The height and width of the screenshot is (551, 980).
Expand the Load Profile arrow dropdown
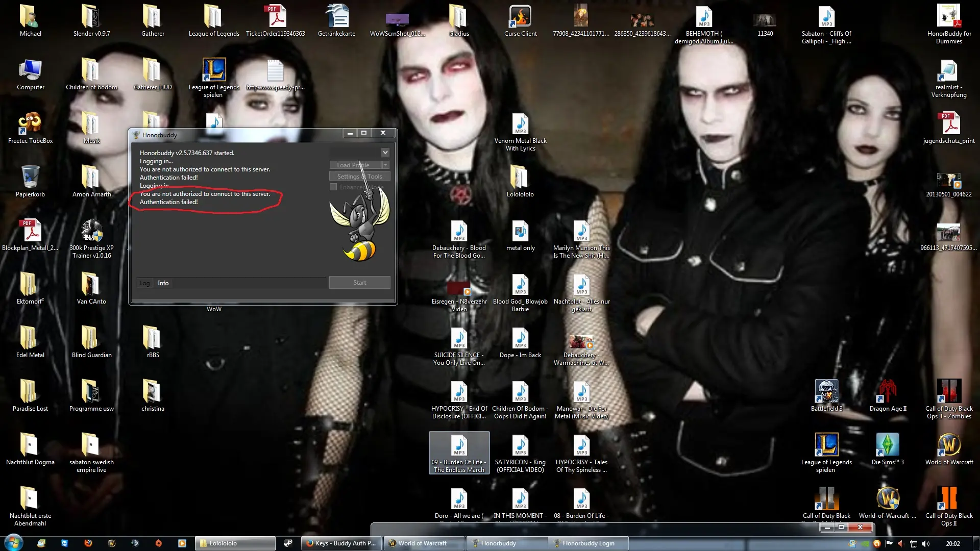(x=386, y=165)
